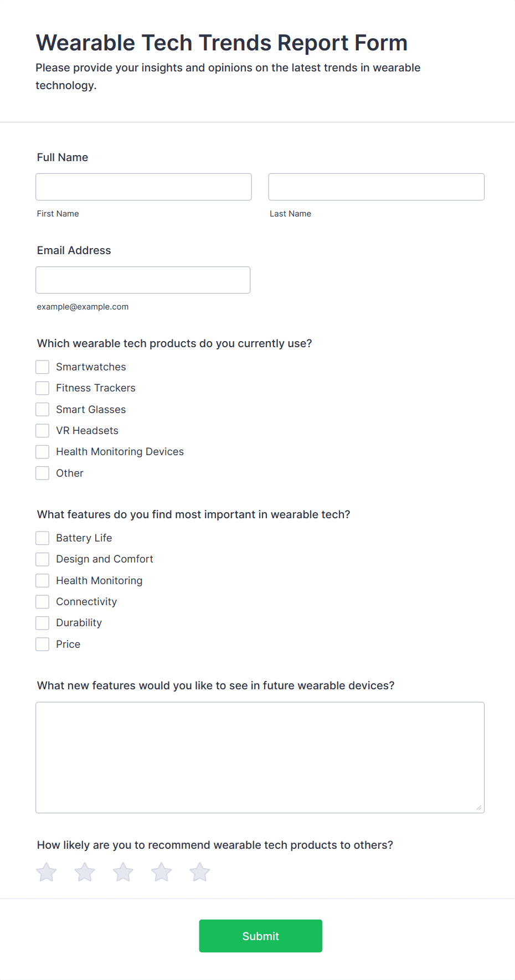Submit the wearable tech form
Viewport: 515px width, 980px height.
click(261, 936)
